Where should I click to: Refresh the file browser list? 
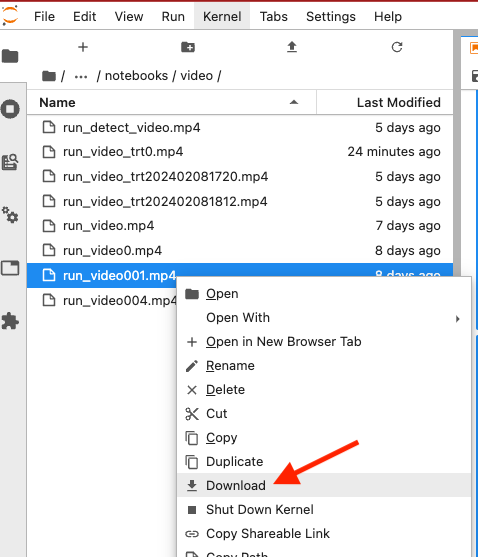pyautogui.click(x=397, y=47)
